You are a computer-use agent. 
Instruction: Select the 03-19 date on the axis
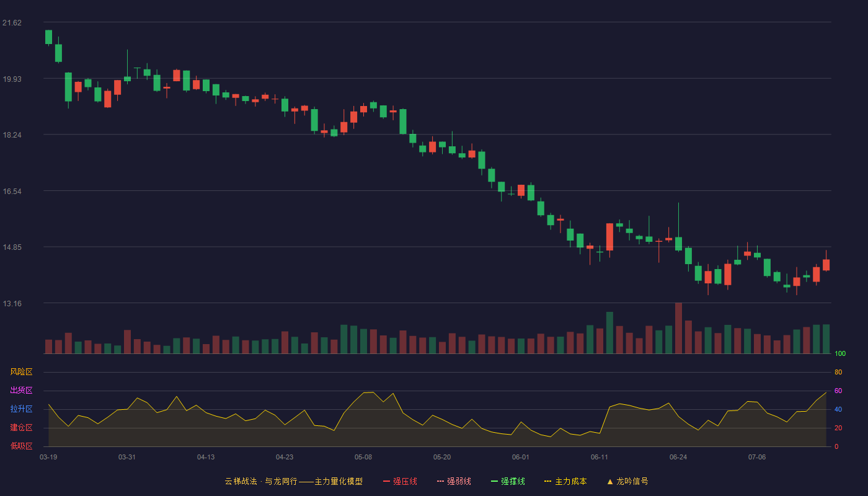click(48, 457)
